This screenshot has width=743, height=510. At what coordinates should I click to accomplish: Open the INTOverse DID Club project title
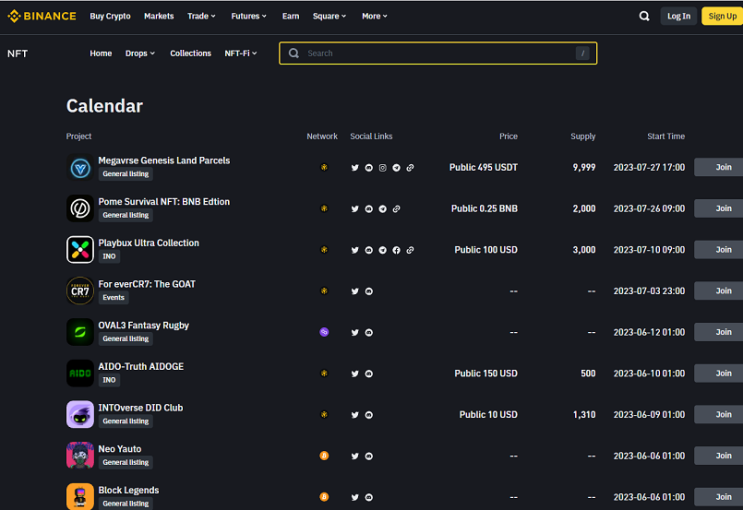click(140, 408)
